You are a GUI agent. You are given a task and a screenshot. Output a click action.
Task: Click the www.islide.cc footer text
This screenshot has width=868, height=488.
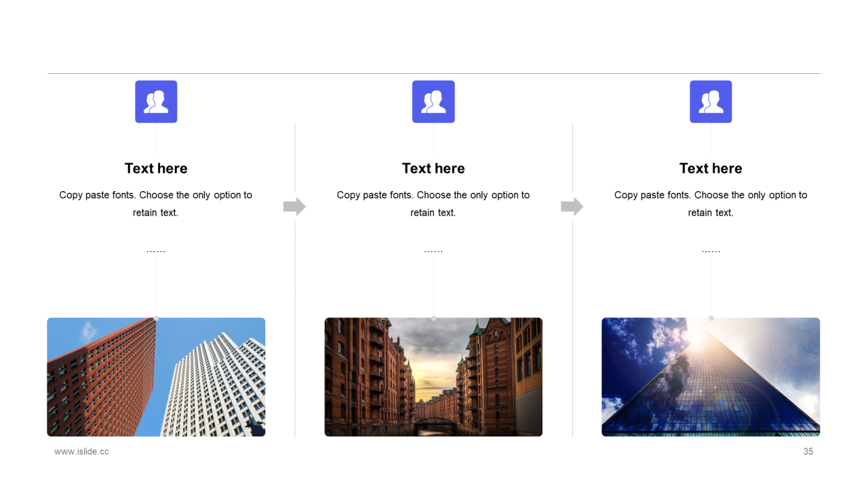click(81, 451)
